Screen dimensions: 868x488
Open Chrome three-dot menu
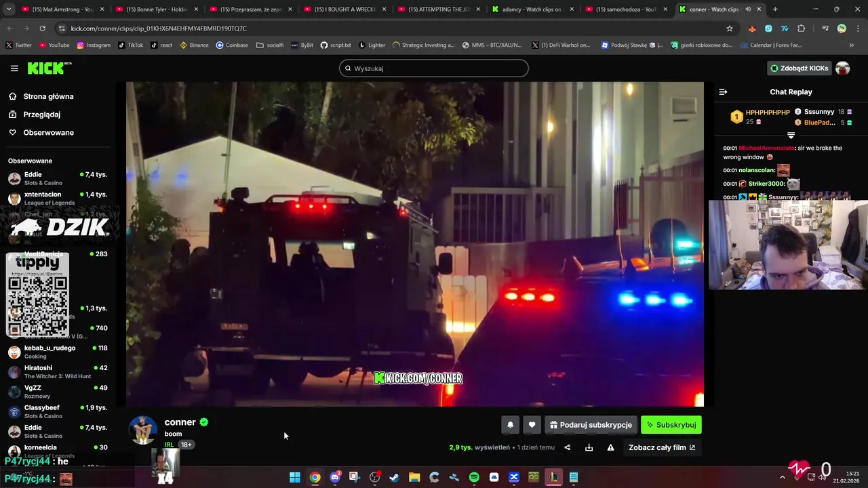[x=858, y=28]
